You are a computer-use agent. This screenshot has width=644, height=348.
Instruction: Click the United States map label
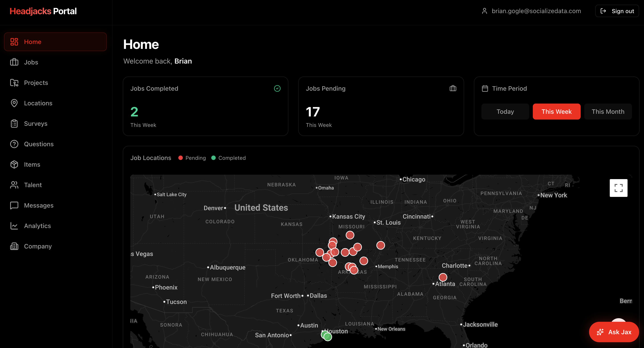261,208
